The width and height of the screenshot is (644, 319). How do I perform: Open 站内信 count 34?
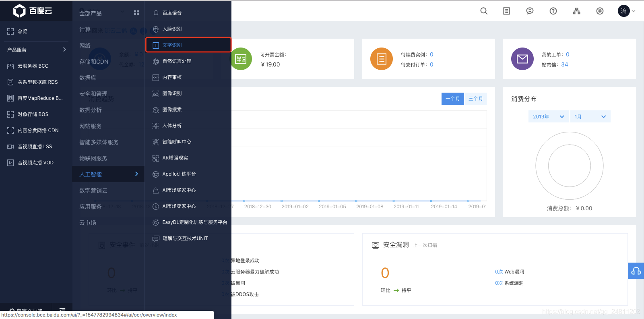coord(564,64)
